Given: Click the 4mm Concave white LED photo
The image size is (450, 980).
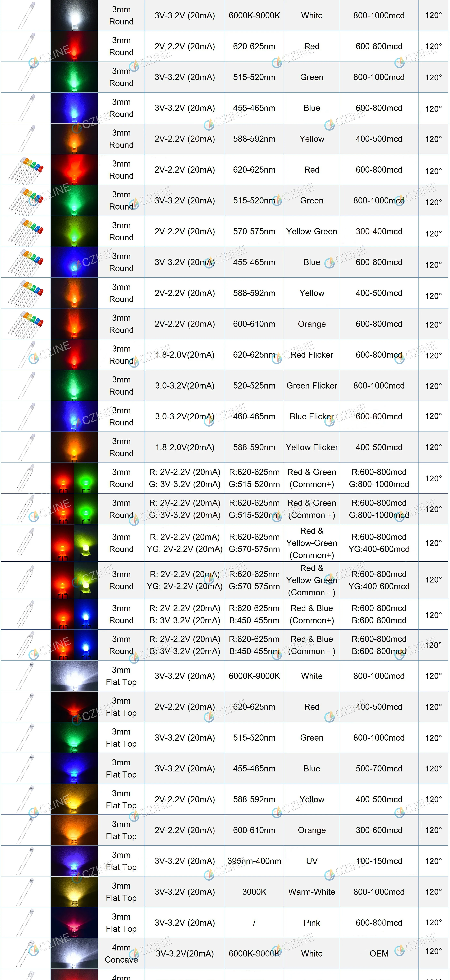Looking at the screenshot, I should coord(74,953).
